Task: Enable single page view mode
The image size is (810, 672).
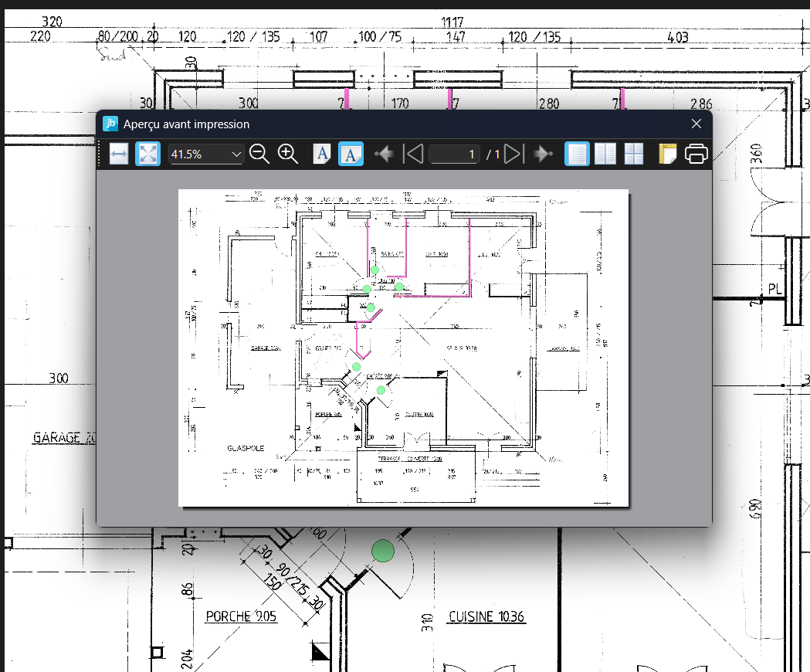Action: [x=577, y=154]
